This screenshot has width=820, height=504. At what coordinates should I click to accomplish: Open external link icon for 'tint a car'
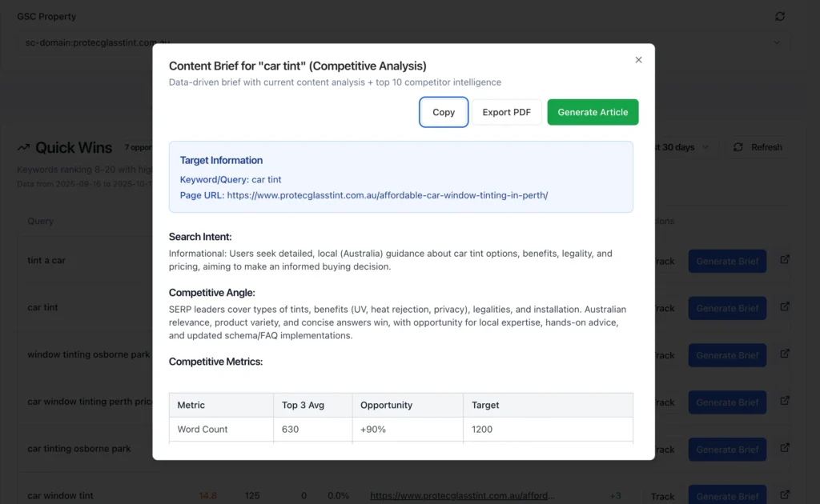785,259
